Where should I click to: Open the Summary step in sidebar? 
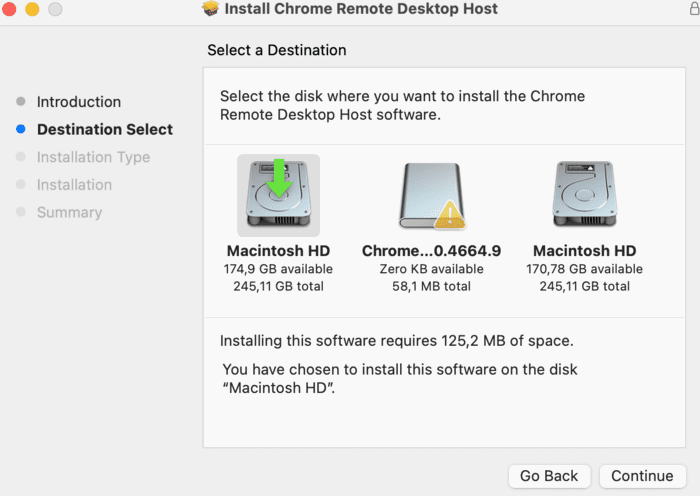coord(69,213)
